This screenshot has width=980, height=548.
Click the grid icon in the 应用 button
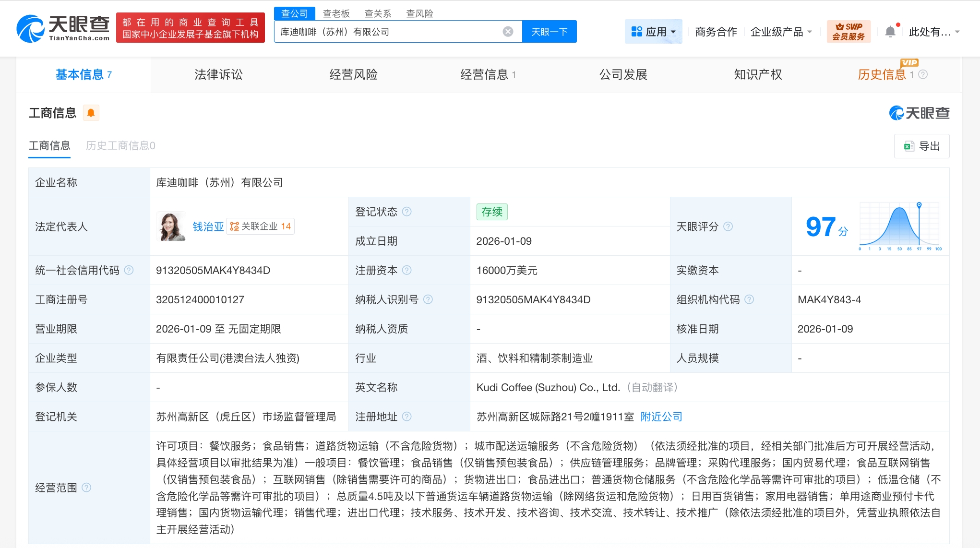coord(636,31)
